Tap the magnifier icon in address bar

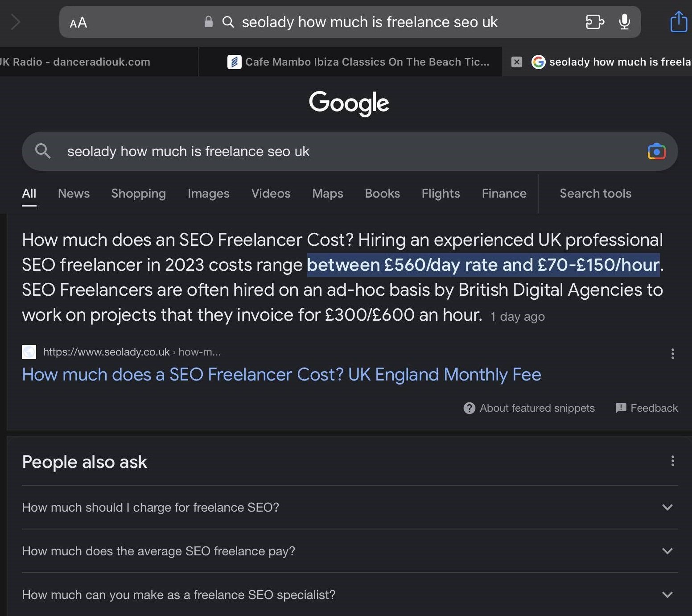point(228,22)
